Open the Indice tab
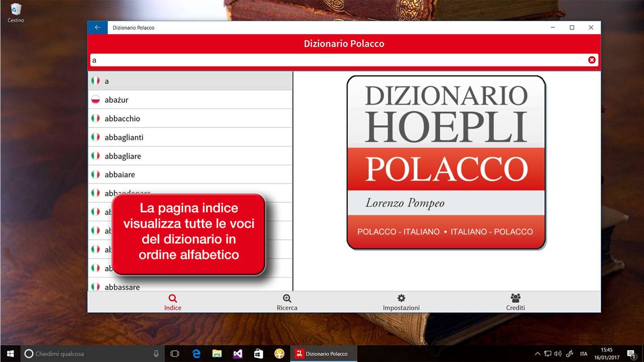This screenshot has width=644, height=362. [x=173, y=303]
